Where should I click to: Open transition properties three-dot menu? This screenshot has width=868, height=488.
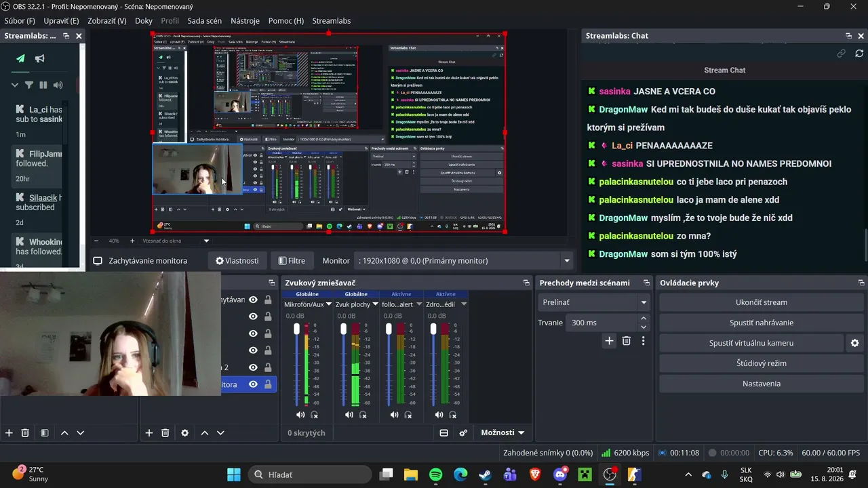point(644,341)
